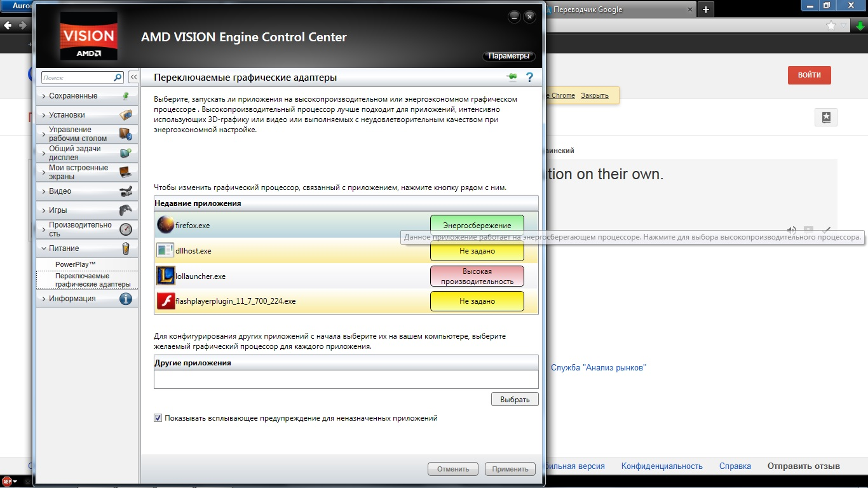Click the desktop management icon in sidebar
The height and width of the screenshot is (488, 868).
(x=126, y=134)
